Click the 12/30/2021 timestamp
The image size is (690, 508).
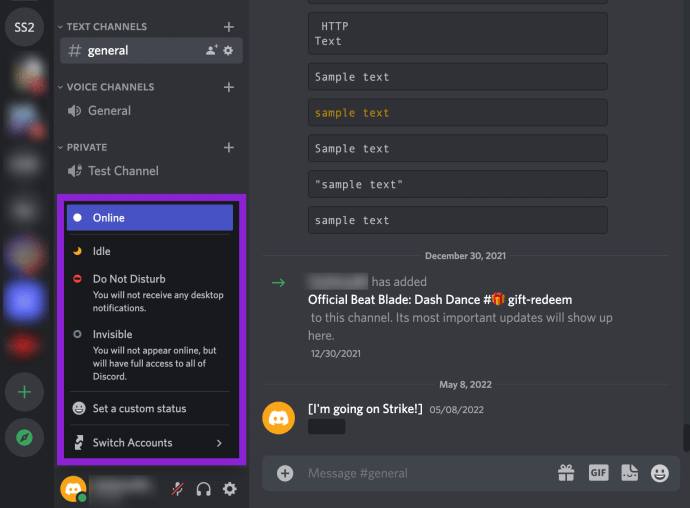[x=336, y=353]
